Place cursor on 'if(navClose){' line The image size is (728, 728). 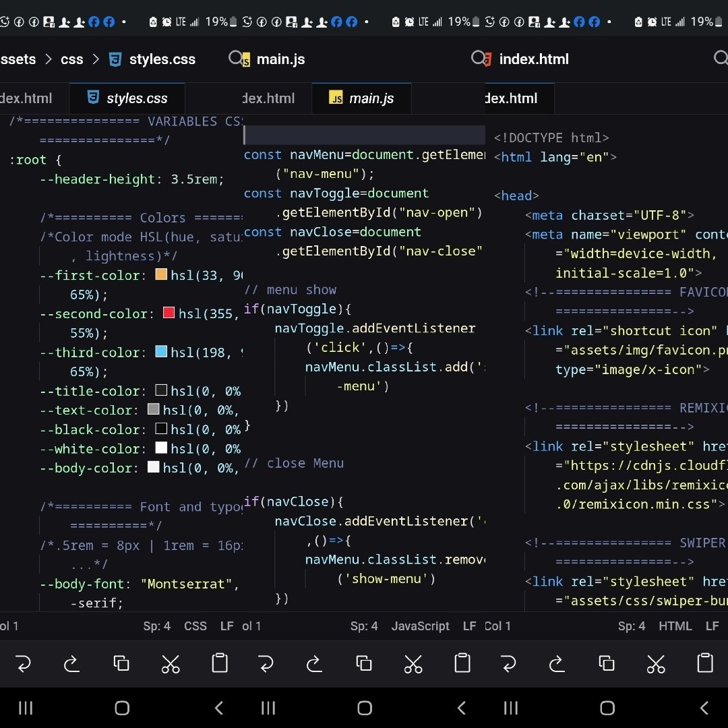pyautogui.click(x=293, y=502)
